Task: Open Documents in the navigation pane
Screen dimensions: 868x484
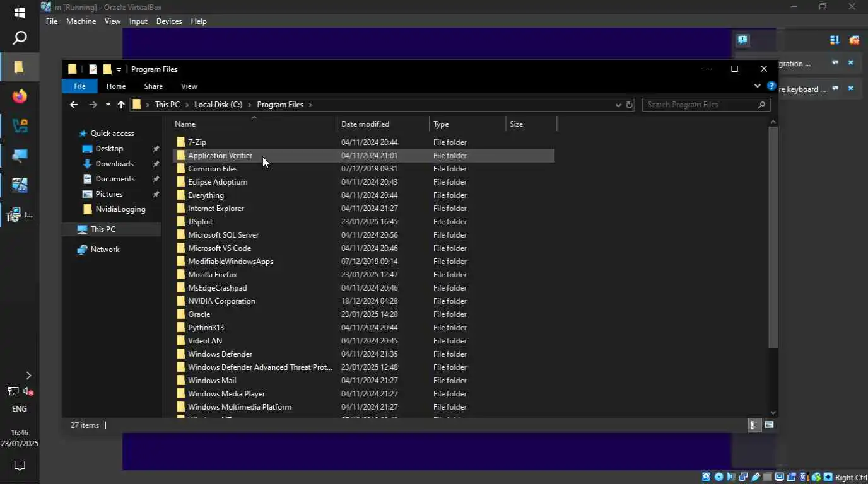Action: pyautogui.click(x=115, y=179)
